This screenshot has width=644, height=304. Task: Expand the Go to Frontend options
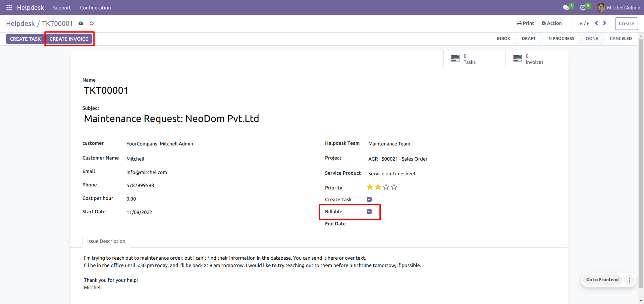629,280
